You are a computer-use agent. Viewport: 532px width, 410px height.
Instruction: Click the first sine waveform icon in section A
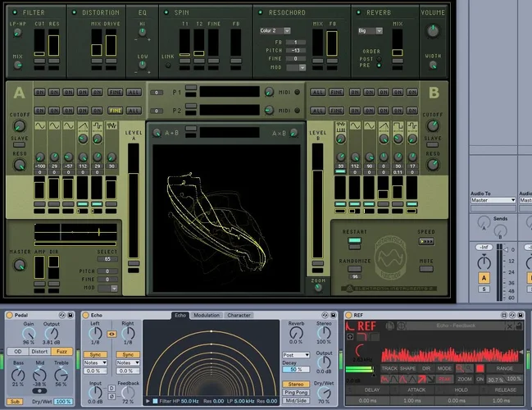pos(40,125)
